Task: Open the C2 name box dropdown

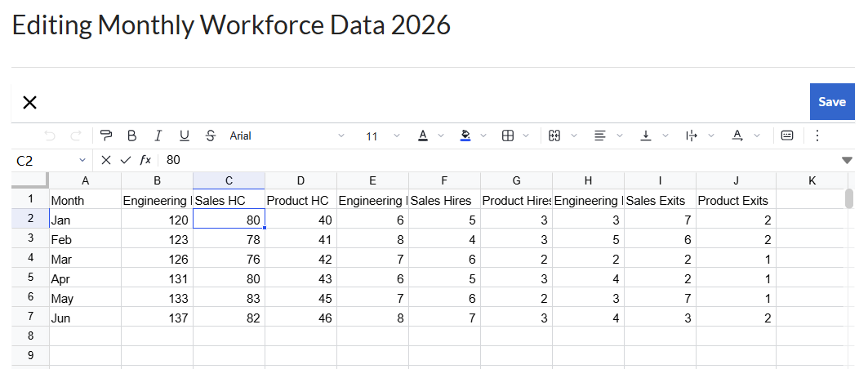Action: pyautogui.click(x=82, y=161)
